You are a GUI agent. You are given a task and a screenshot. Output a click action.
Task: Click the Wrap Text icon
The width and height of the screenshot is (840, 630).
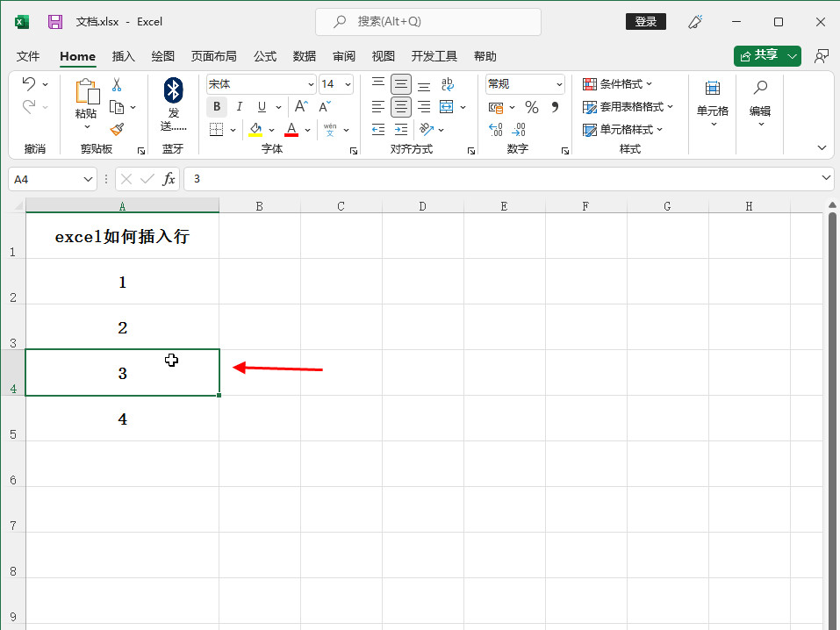(448, 84)
